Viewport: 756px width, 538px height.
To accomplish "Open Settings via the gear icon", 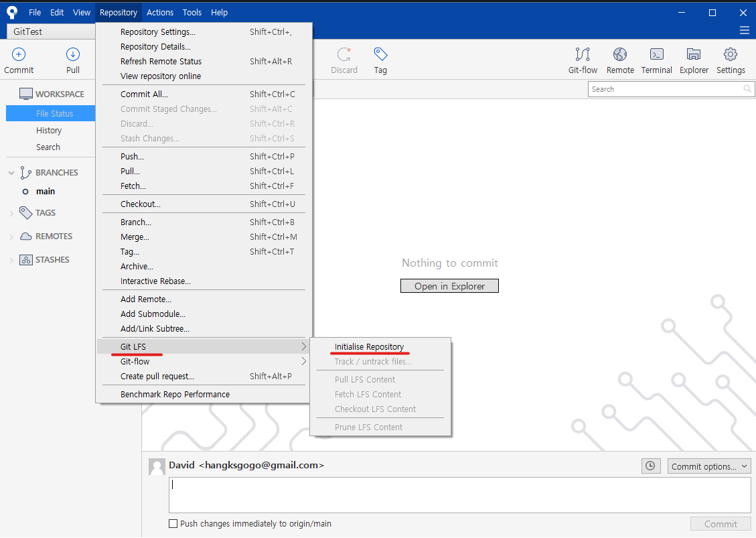I will (730, 59).
